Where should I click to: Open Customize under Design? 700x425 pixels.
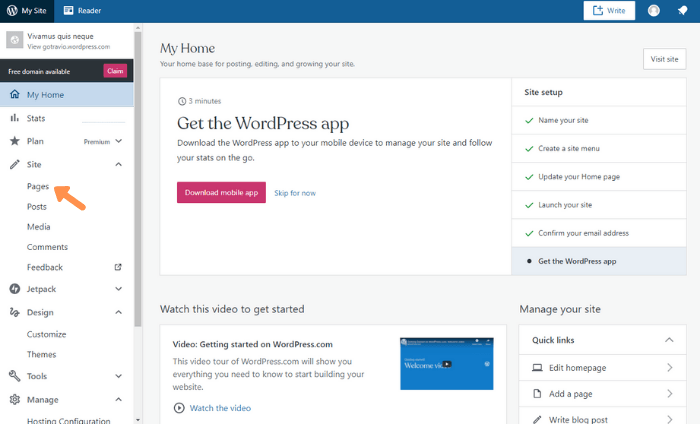click(46, 334)
